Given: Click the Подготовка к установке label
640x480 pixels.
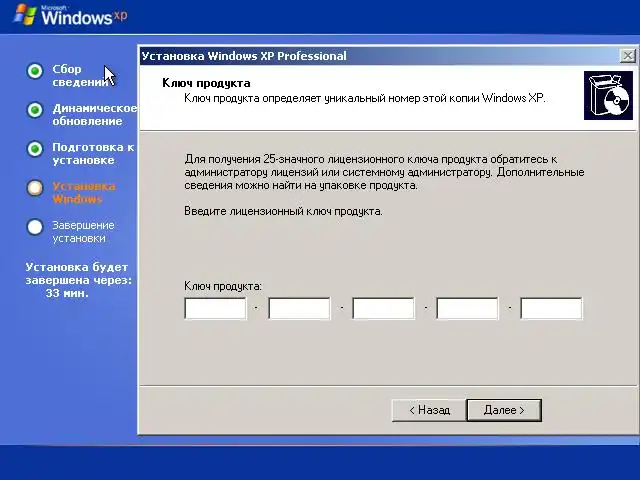Looking at the screenshot, I should (93, 153).
